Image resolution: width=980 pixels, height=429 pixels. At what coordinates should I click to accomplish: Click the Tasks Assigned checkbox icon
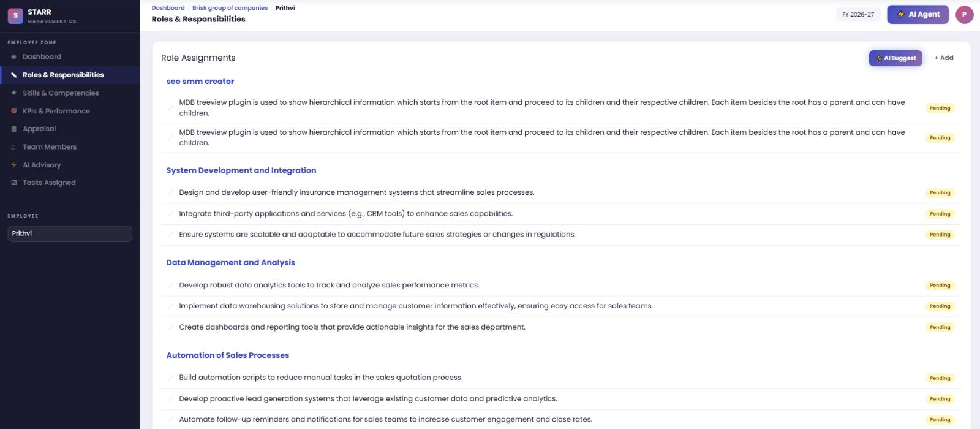(13, 183)
